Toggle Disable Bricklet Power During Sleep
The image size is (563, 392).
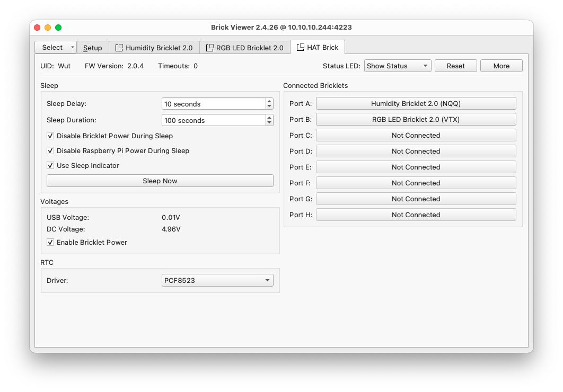coord(51,136)
